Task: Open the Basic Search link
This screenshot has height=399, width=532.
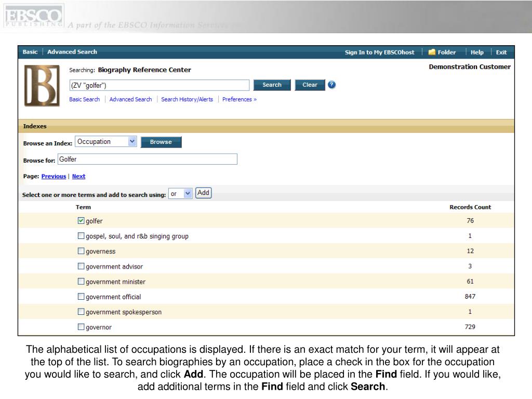Action: pos(85,99)
